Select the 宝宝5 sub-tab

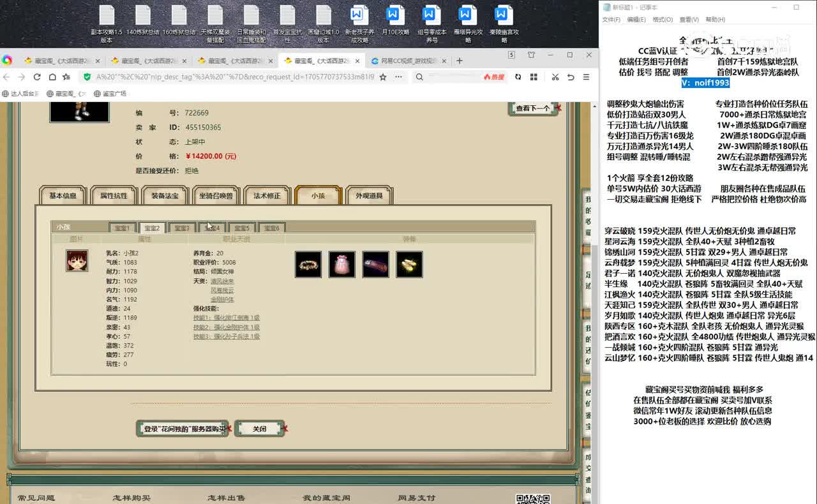coord(241,228)
